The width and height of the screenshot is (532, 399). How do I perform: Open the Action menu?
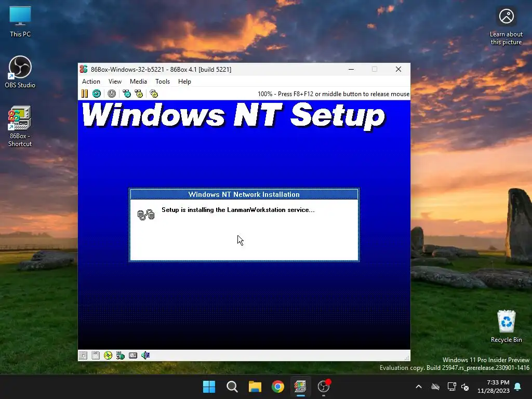(91, 82)
